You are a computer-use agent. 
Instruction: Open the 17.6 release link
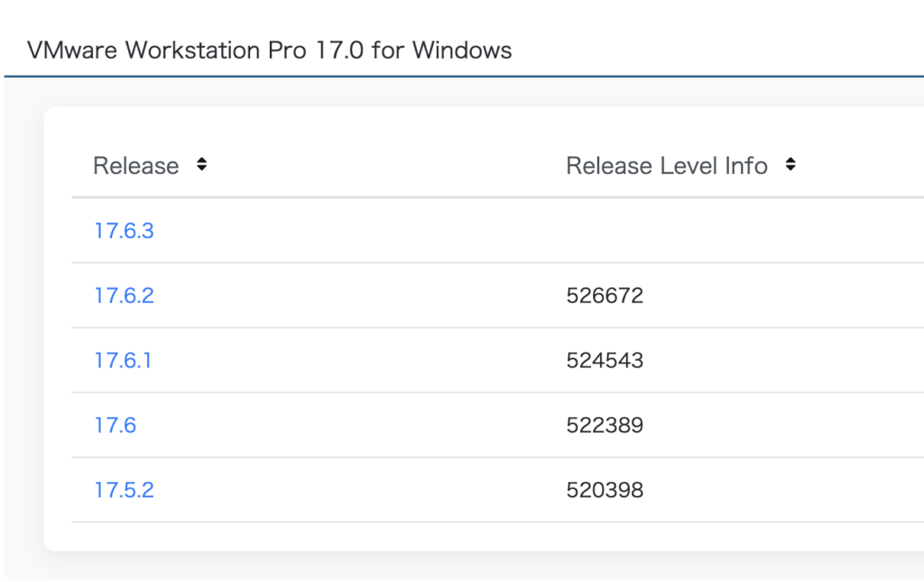115,425
